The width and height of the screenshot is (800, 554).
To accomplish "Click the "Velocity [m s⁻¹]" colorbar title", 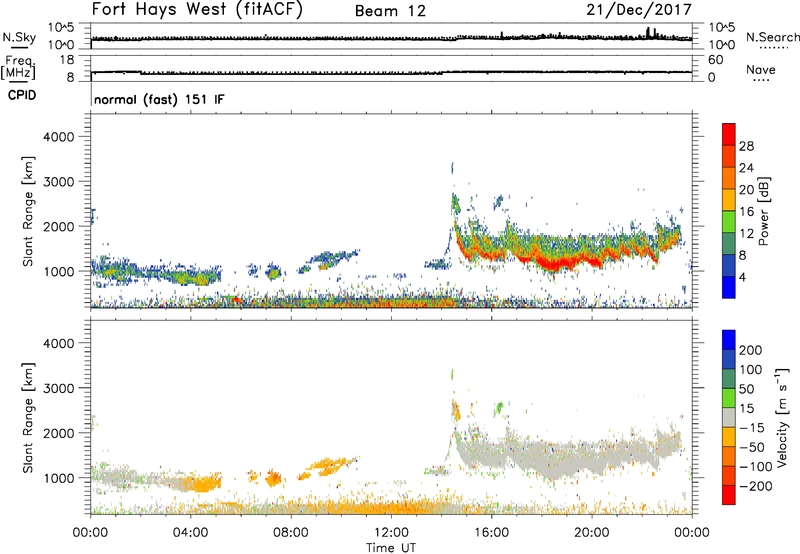I will point(782,418).
